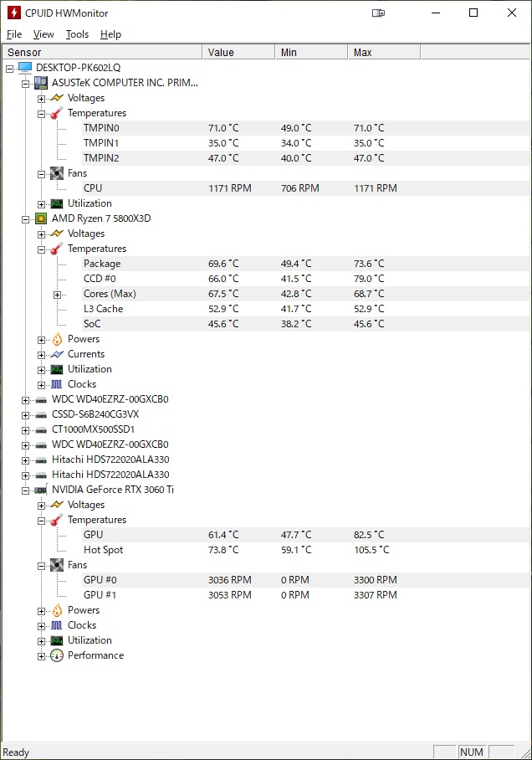This screenshot has width=532, height=760.
Task: Click the NVIDIA GeForce RTX 3060 Ti card icon
Action: tap(41, 490)
